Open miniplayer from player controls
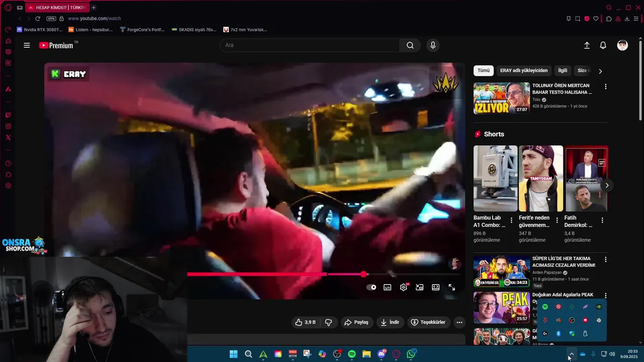The height and width of the screenshot is (362, 644). [x=420, y=287]
